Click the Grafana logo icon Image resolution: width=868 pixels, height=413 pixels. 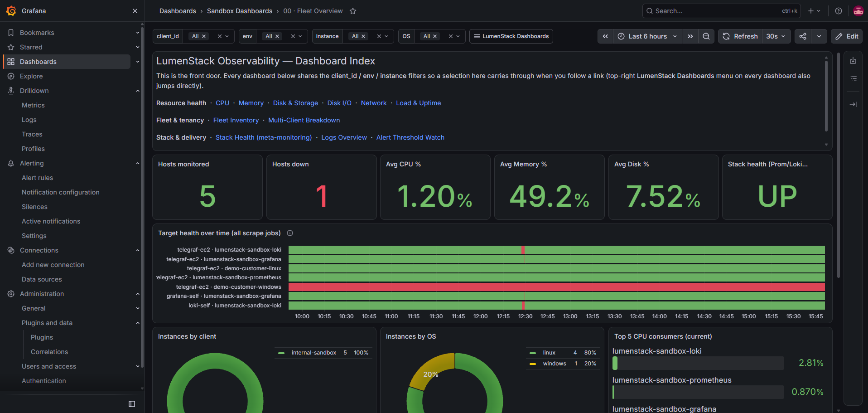11,11
